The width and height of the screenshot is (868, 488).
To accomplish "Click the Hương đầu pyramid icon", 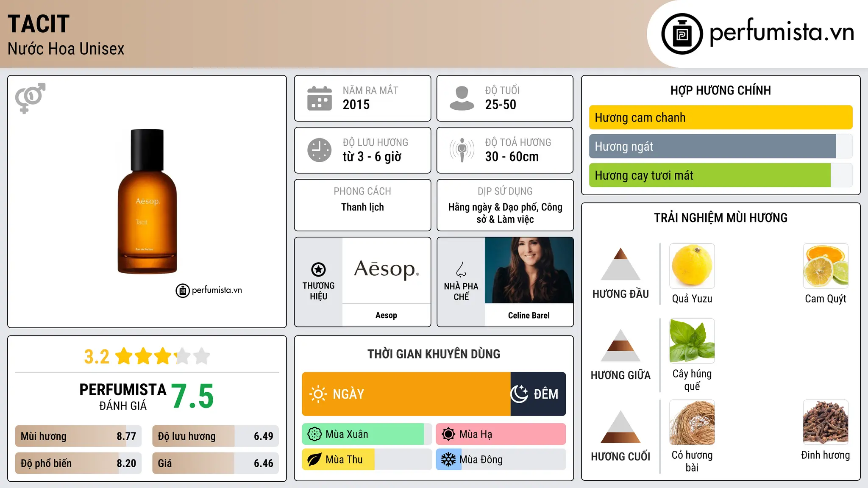I will point(620,264).
